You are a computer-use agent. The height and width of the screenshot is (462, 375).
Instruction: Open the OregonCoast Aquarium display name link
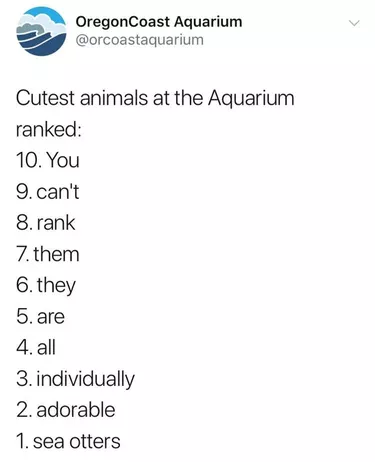click(x=159, y=22)
